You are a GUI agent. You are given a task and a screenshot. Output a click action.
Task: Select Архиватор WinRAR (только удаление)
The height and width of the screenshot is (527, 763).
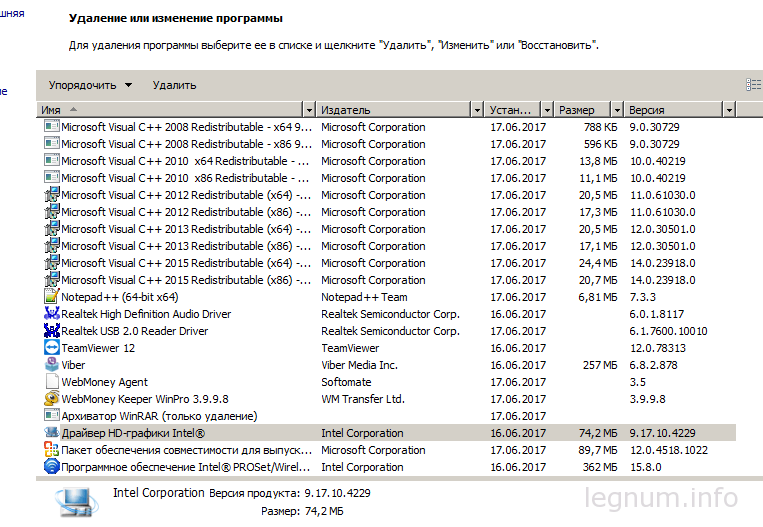click(159, 416)
